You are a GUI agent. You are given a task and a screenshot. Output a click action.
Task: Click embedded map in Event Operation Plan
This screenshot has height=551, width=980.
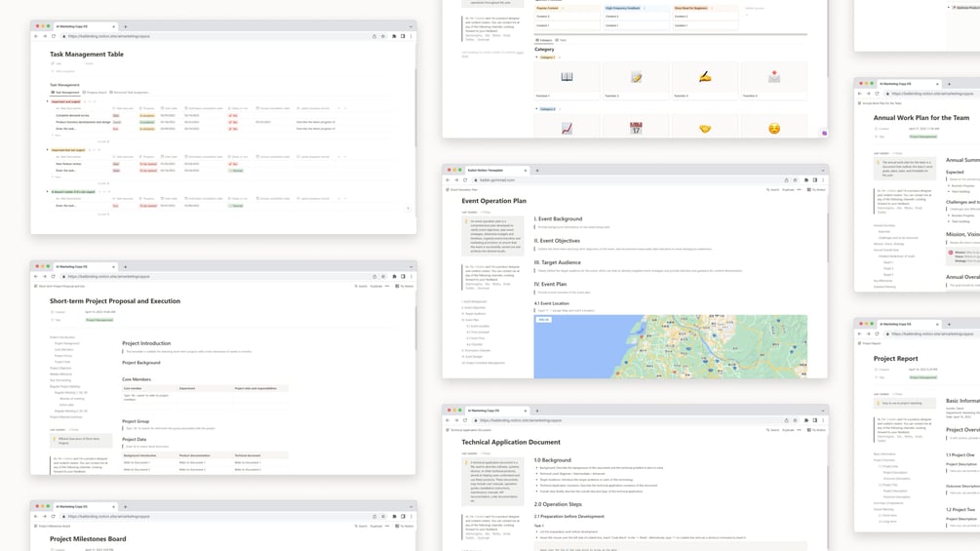(x=671, y=347)
